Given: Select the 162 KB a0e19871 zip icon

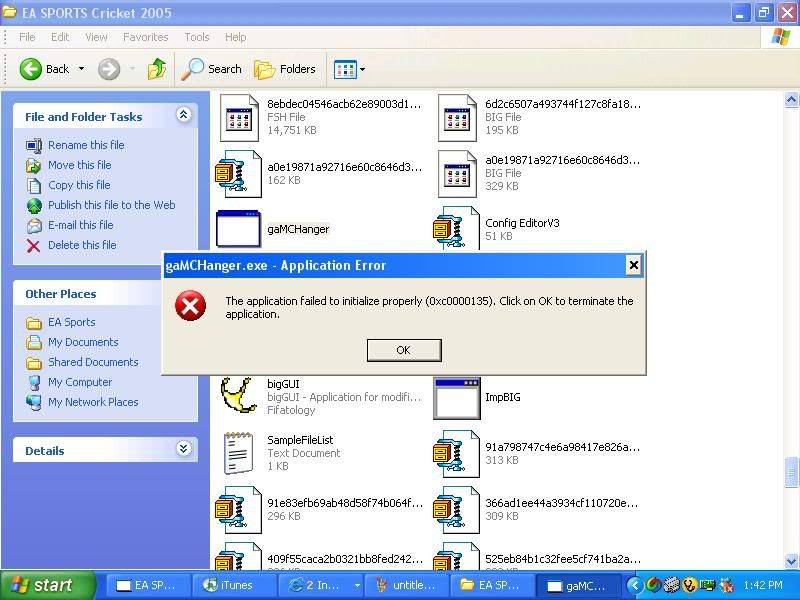Looking at the screenshot, I should (x=238, y=174).
